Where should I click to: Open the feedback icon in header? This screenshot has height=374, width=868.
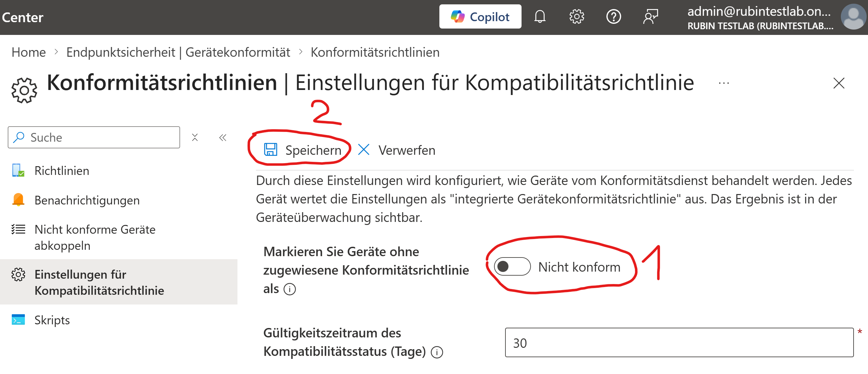pyautogui.click(x=650, y=16)
